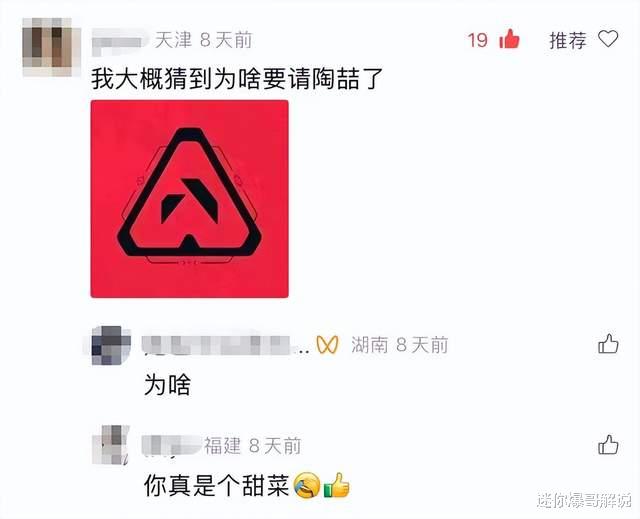
Task: Click the blurred username of 福建 replier
Action: tap(171, 445)
